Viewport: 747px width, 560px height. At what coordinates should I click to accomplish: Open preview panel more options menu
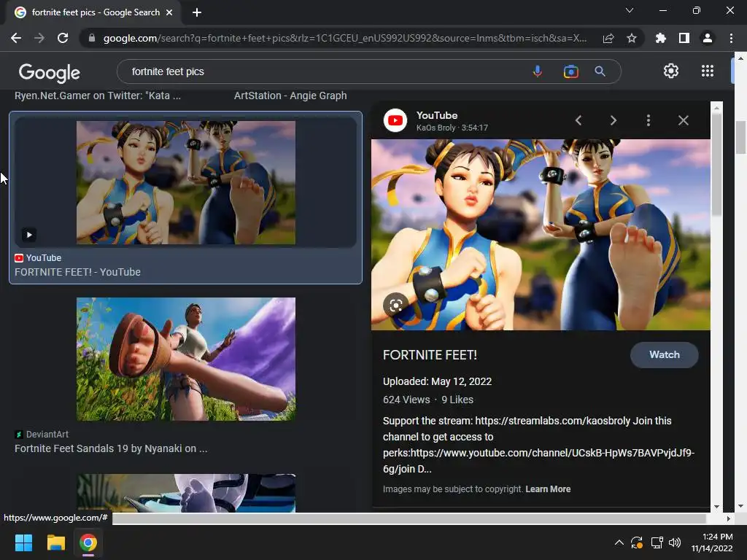(649, 120)
